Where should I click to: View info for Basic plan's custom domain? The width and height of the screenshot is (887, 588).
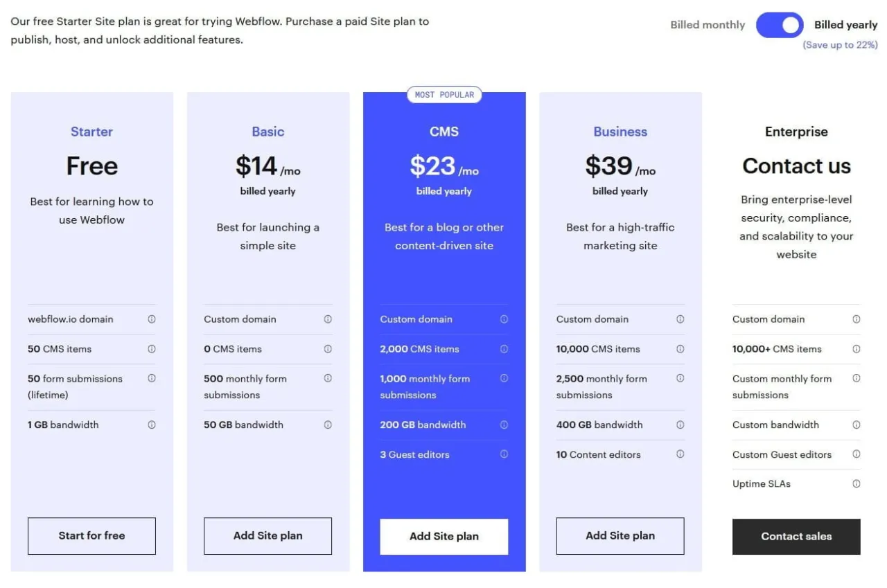point(328,319)
